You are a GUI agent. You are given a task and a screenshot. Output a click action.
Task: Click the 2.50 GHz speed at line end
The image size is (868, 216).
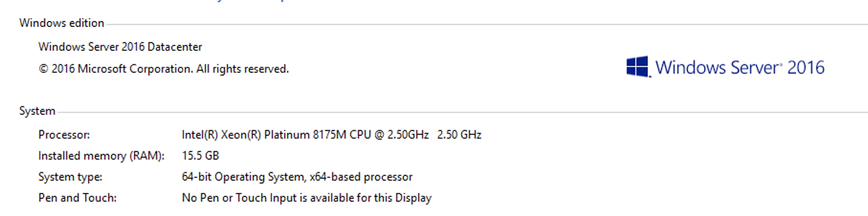pyautogui.click(x=459, y=135)
